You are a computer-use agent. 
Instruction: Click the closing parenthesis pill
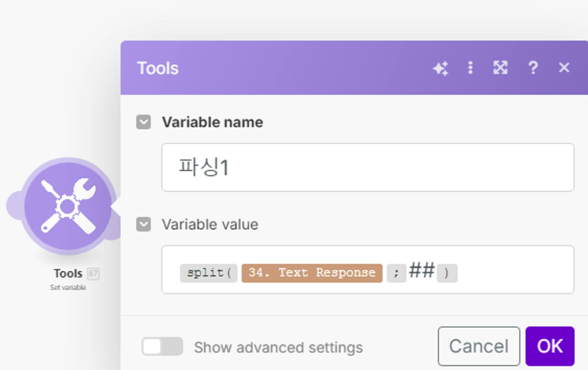point(447,273)
